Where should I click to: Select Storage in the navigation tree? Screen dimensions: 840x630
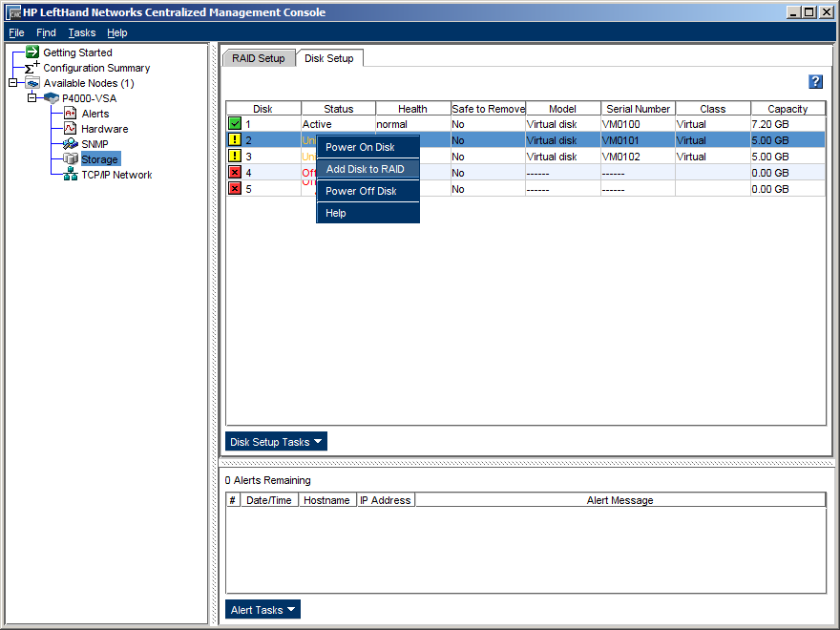(99, 159)
